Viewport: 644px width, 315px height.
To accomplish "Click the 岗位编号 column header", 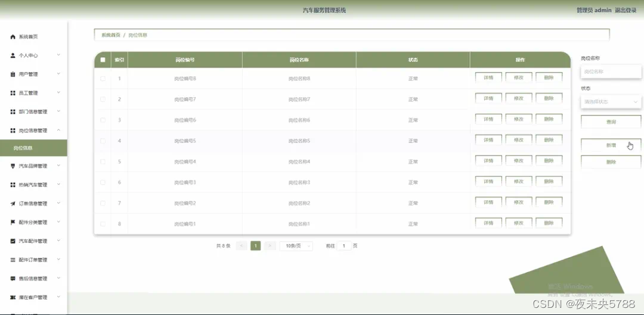I will (185, 60).
